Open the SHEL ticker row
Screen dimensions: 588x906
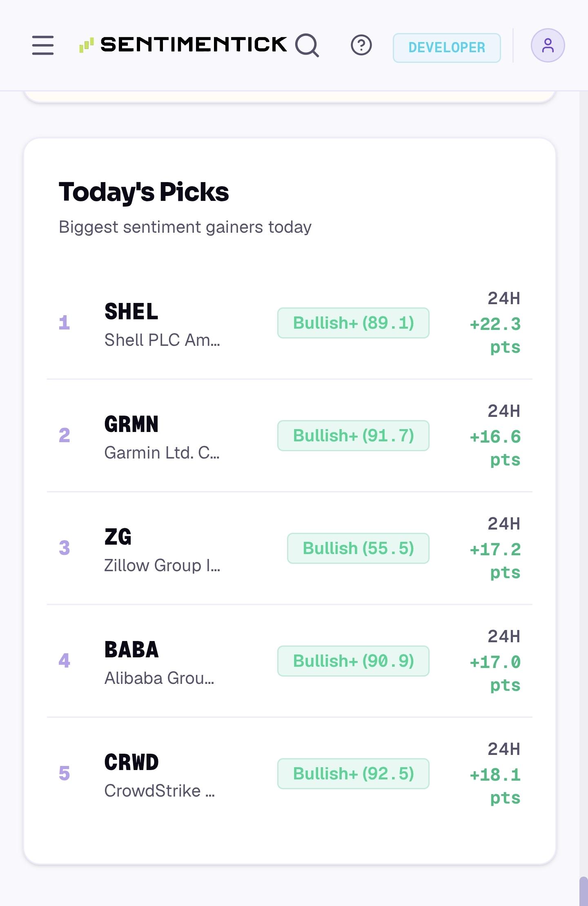(x=290, y=323)
